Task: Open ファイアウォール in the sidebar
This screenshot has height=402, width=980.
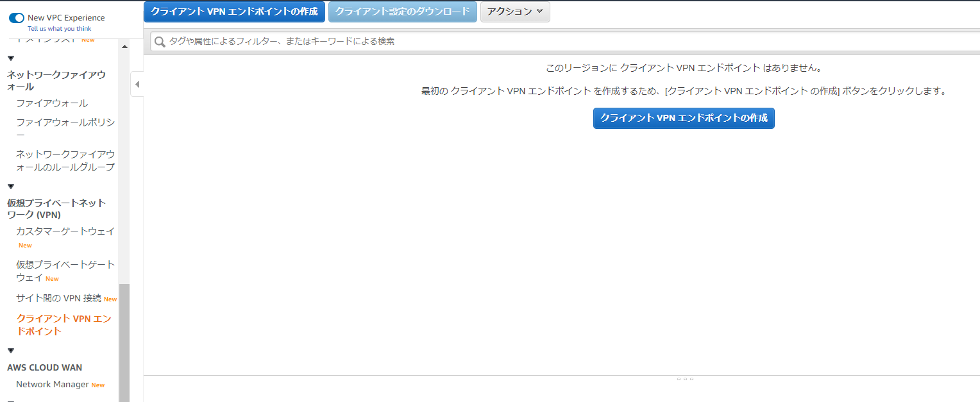Action: click(x=52, y=103)
